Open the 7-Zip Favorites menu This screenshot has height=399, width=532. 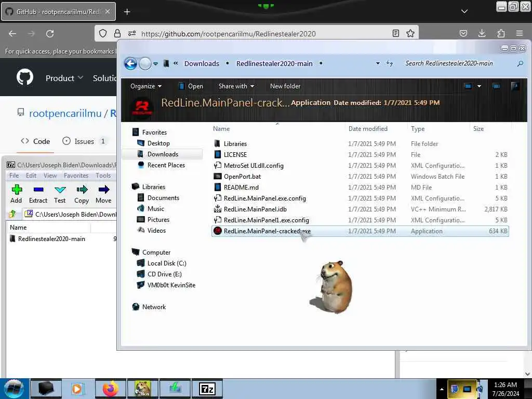point(76,176)
